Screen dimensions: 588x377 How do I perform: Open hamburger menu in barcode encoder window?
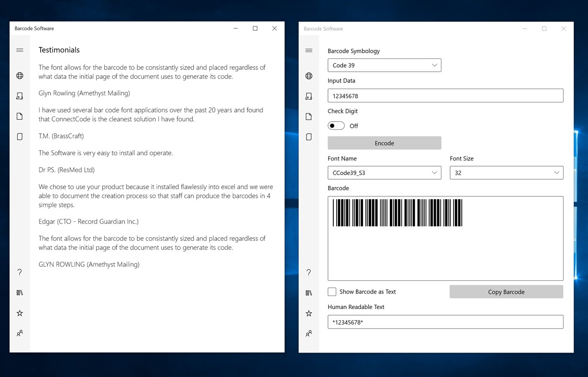(x=309, y=50)
